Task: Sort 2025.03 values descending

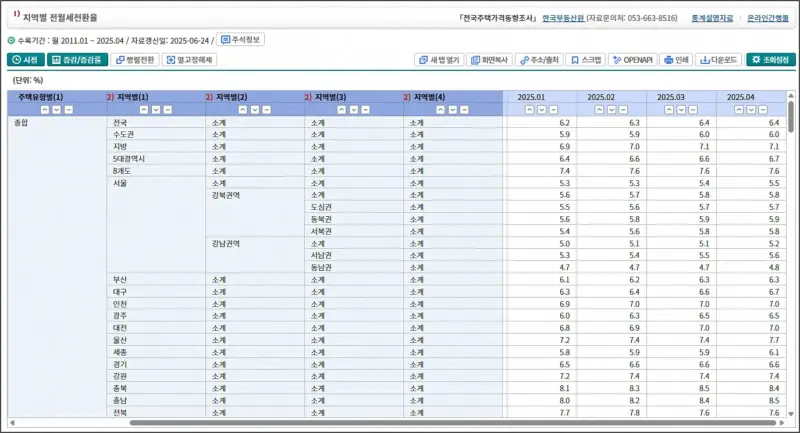Action: click(681, 110)
